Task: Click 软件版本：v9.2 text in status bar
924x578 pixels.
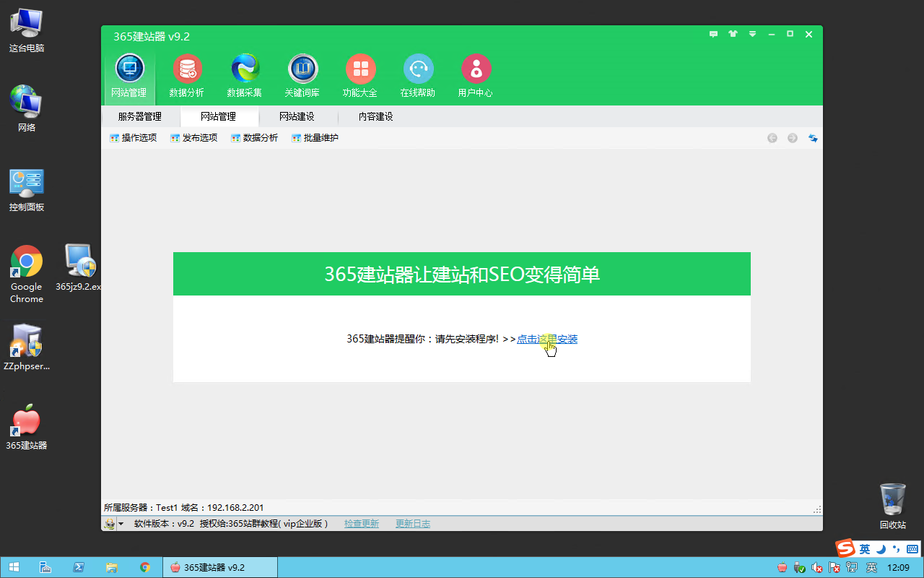Action: pos(165,524)
